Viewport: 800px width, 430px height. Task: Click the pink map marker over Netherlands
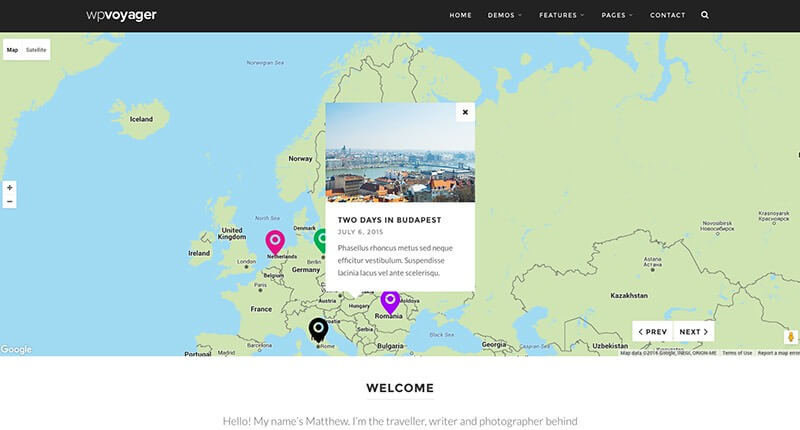coord(275,241)
